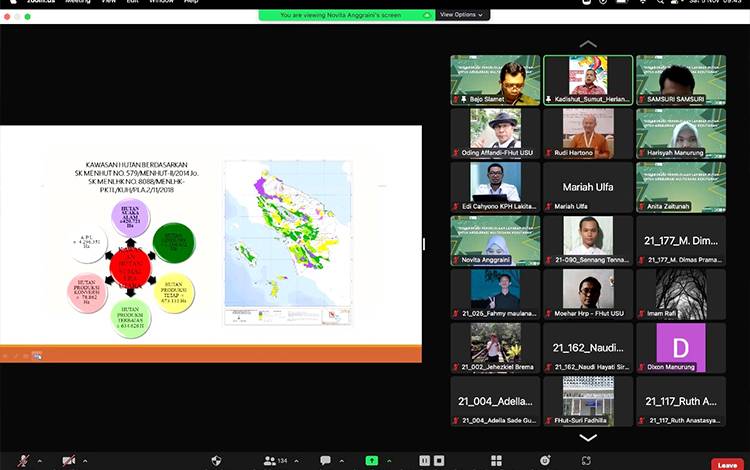Select Moehar Hrp - FHut USU tile

point(588,294)
